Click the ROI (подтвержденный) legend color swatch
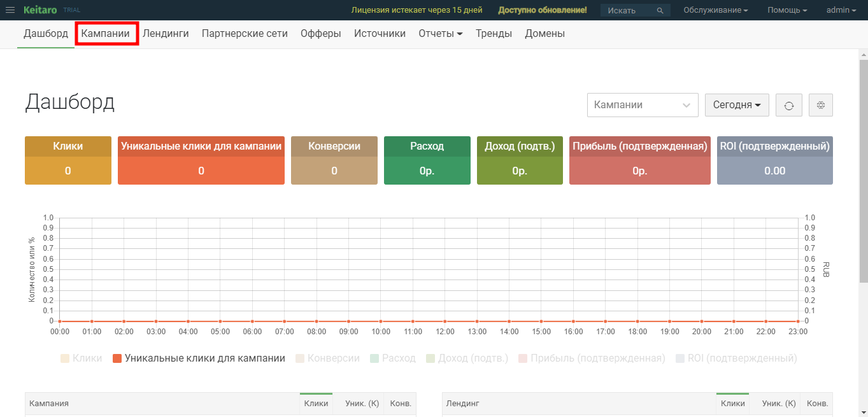The width and height of the screenshot is (868, 417). click(680, 358)
